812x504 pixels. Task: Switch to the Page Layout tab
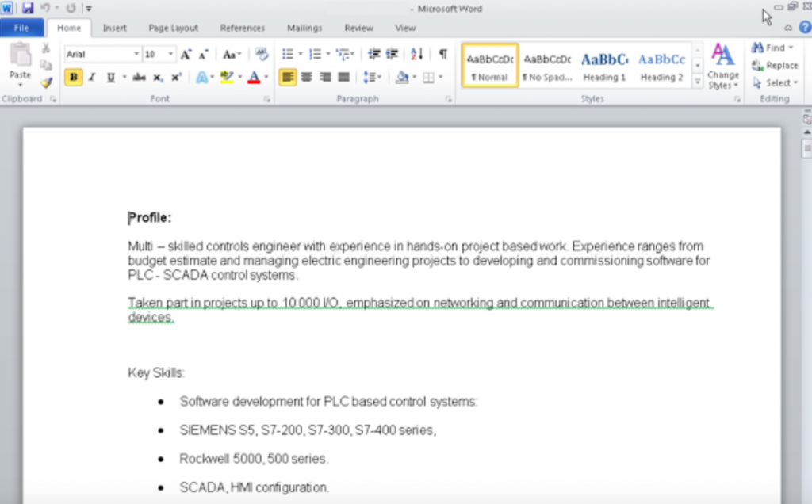click(174, 28)
